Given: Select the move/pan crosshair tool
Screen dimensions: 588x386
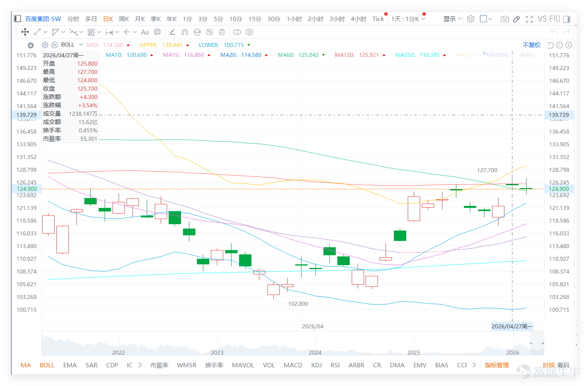Looking at the screenshot, I should pos(25,32).
